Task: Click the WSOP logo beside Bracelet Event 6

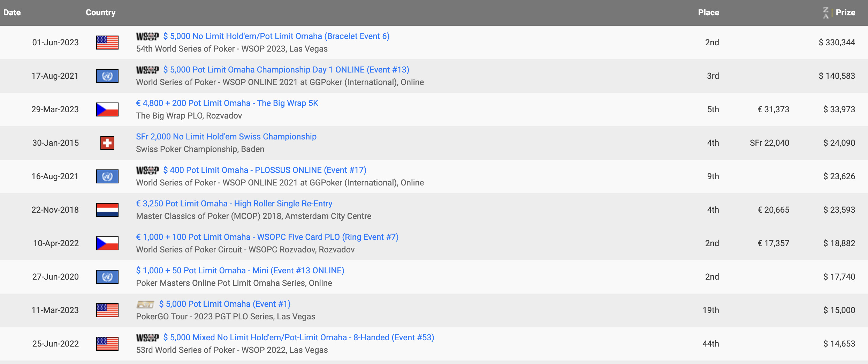Action: [x=147, y=37]
